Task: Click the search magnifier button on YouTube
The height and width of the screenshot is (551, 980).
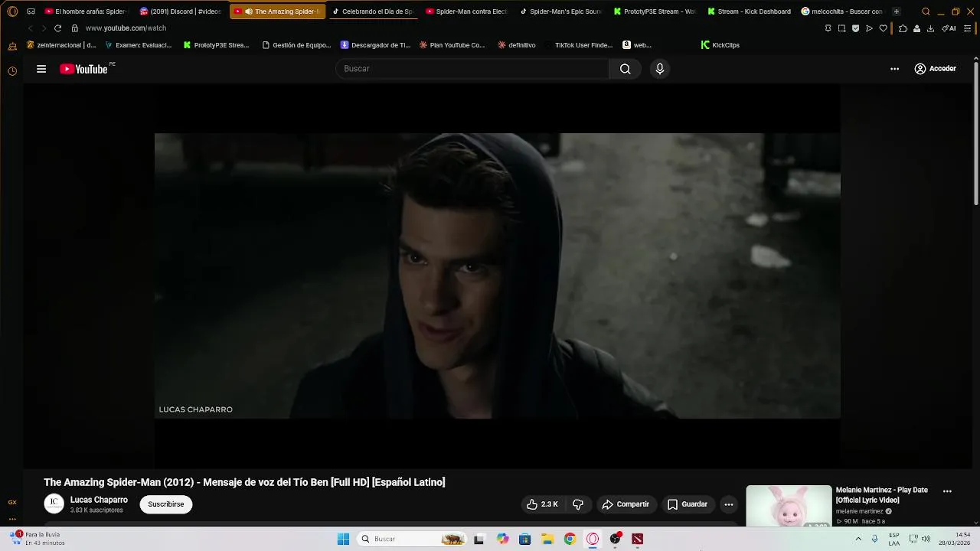Action: [626, 69]
